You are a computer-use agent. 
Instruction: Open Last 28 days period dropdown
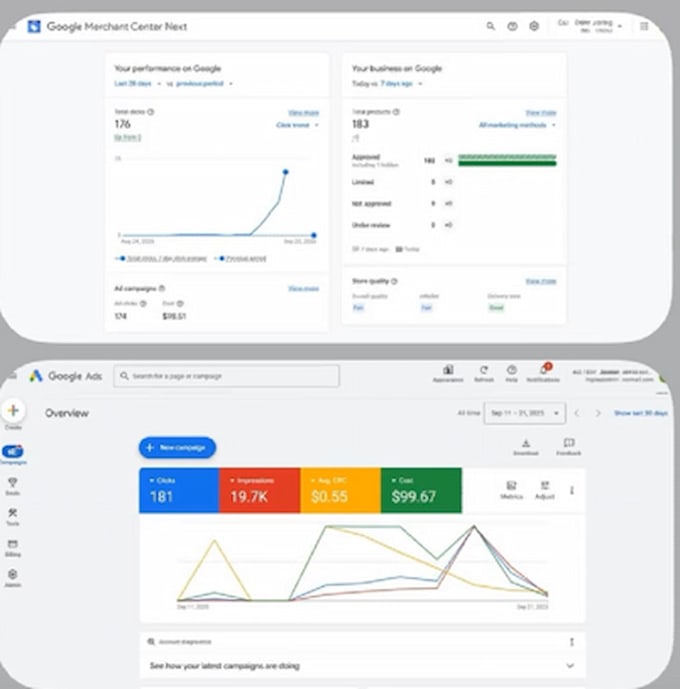[x=137, y=83]
